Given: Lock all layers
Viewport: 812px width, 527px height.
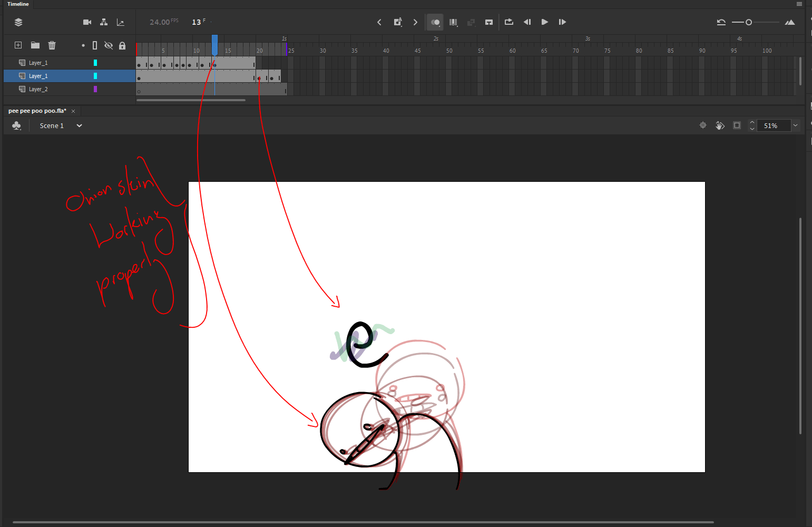Looking at the screenshot, I should [122, 45].
